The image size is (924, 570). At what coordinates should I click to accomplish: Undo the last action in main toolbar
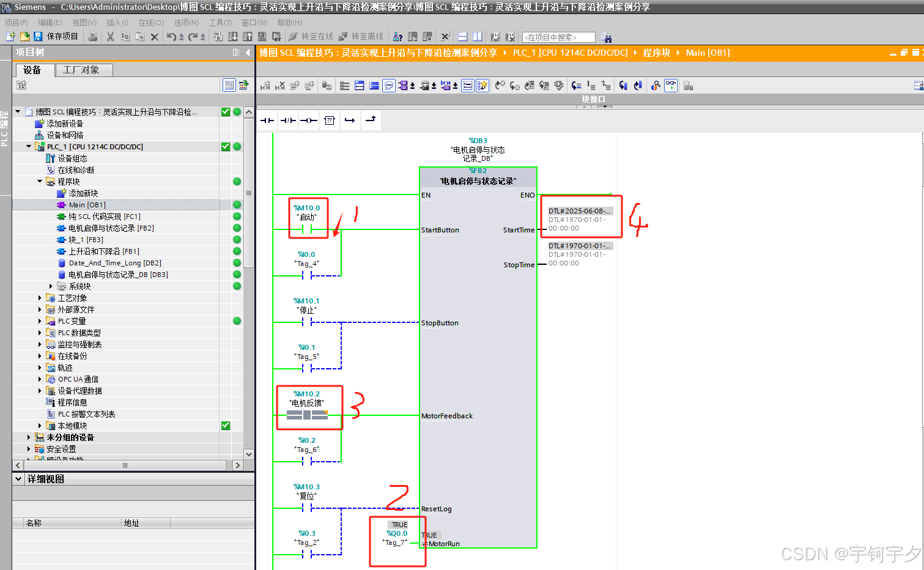172,37
